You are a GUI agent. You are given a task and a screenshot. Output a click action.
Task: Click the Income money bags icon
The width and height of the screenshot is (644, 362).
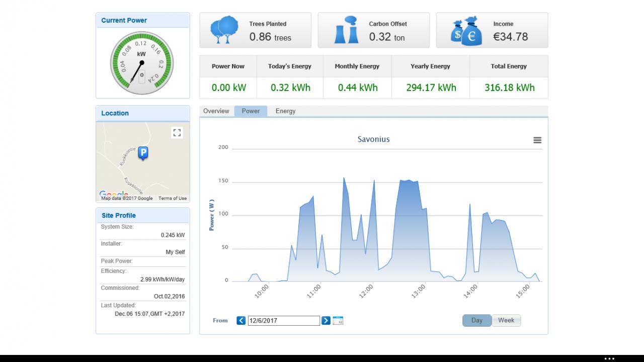(466, 31)
